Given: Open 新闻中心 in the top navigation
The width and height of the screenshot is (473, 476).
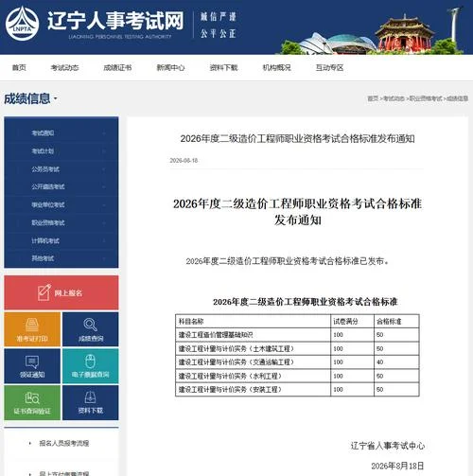Looking at the screenshot, I should coord(170,67).
